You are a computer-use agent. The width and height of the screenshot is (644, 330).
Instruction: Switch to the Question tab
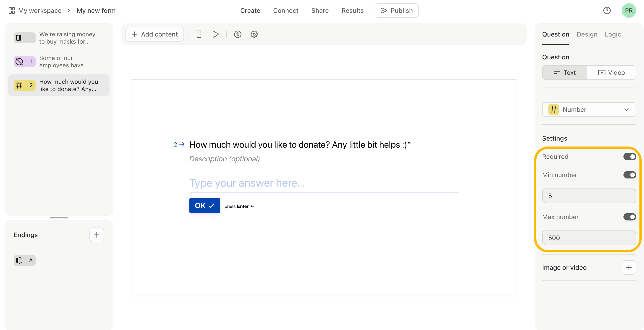coord(555,34)
